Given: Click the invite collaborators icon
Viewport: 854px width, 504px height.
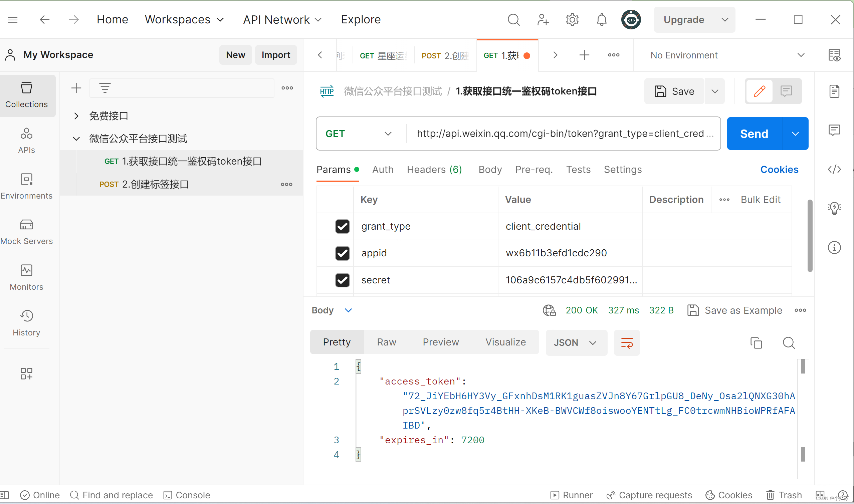Looking at the screenshot, I should [x=543, y=20].
